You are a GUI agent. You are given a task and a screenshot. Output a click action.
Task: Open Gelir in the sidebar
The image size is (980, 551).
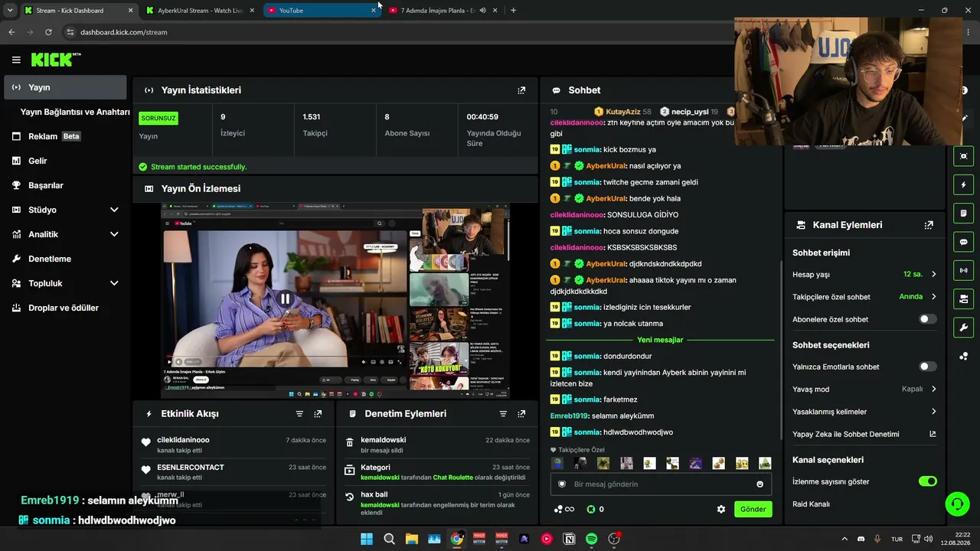tap(65, 161)
